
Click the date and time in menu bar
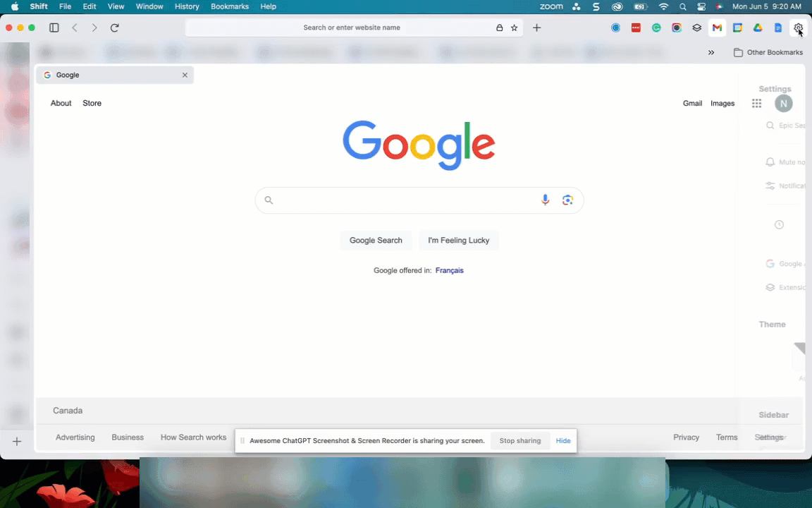(766, 7)
